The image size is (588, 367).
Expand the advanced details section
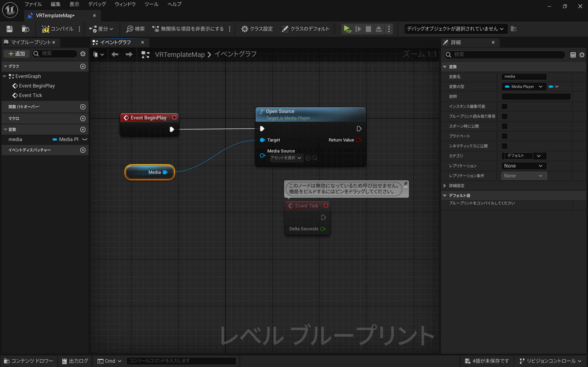445,186
